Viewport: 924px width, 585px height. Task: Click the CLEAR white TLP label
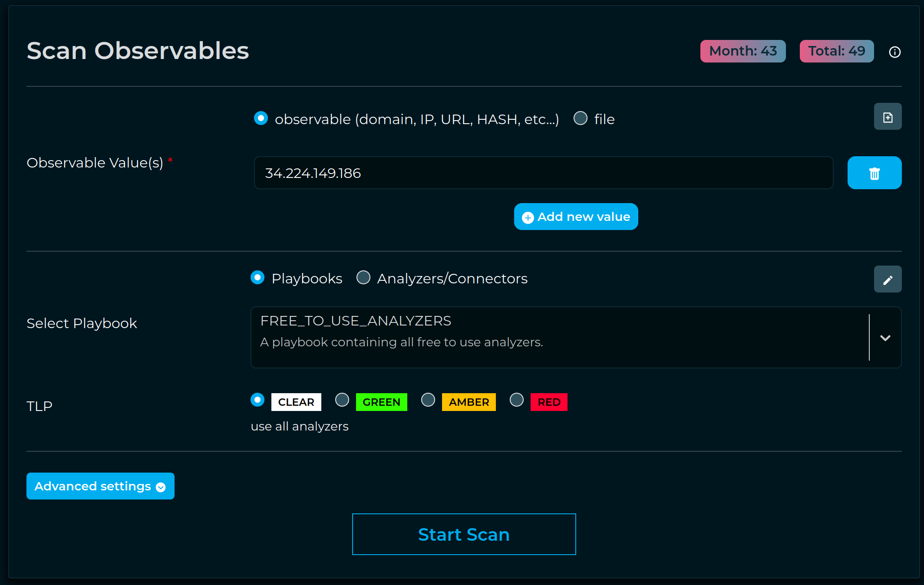click(296, 402)
